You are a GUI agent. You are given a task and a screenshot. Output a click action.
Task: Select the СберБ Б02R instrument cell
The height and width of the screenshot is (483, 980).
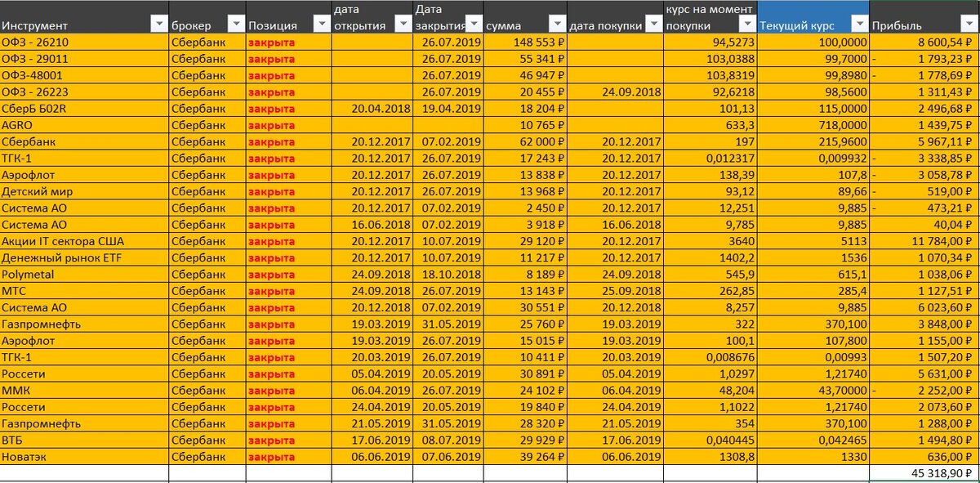[x=84, y=108]
